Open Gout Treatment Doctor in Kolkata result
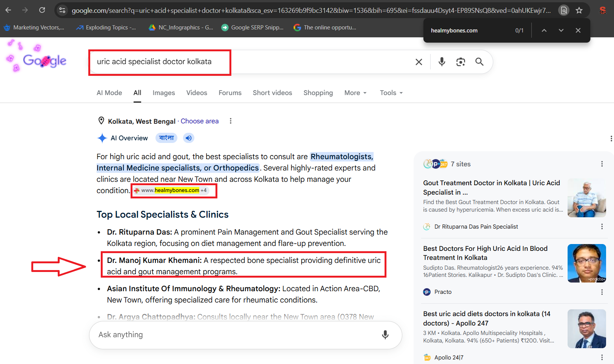The image size is (614, 364). click(x=492, y=187)
